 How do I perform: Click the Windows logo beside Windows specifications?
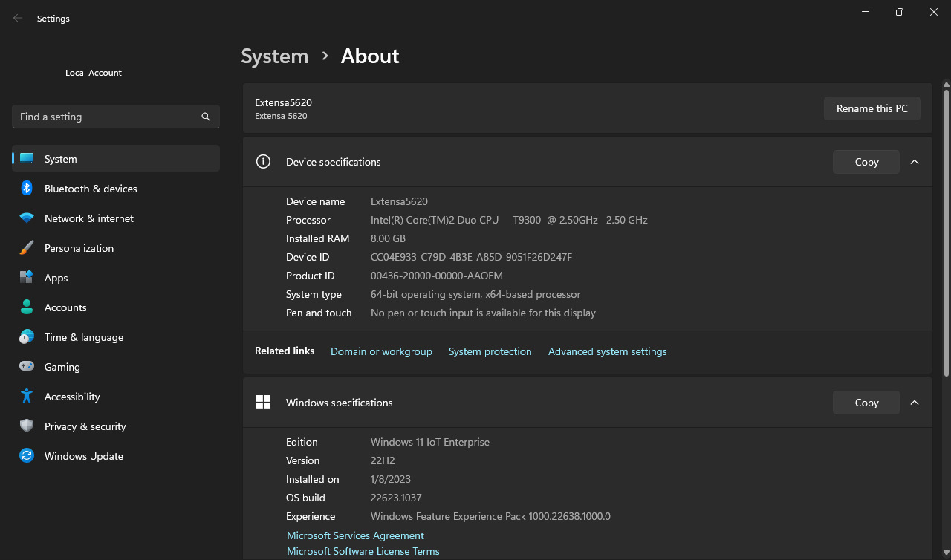tap(263, 402)
